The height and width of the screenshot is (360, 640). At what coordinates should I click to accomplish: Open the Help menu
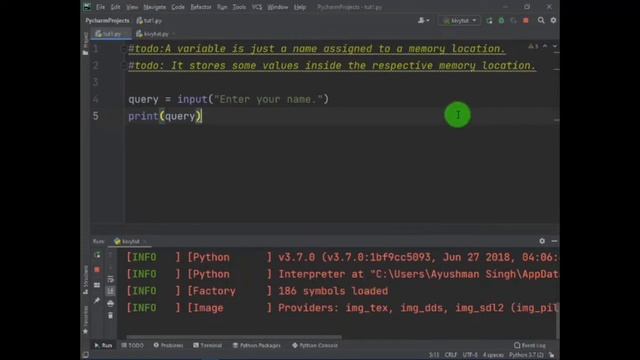click(300, 7)
